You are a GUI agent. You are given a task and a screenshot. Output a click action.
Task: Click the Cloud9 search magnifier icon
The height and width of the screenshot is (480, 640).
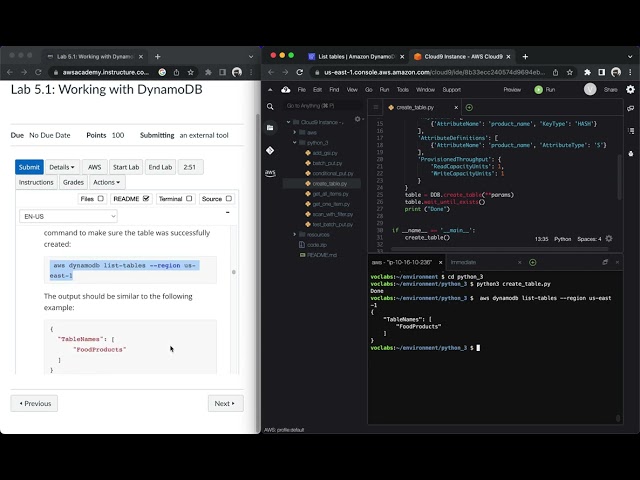(x=270, y=107)
